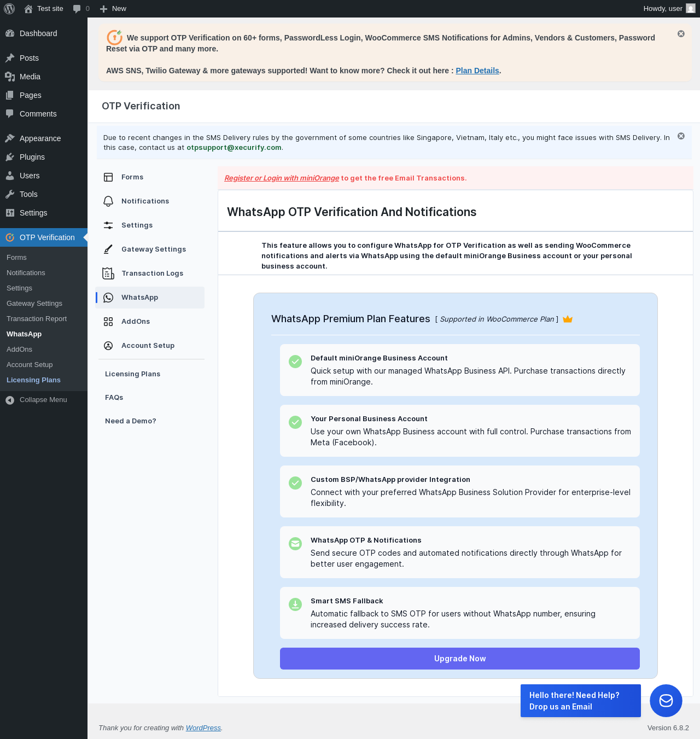The width and height of the screenshot is (700, 739).
Task: Click the plus New icon
Action: pos(103,9)
